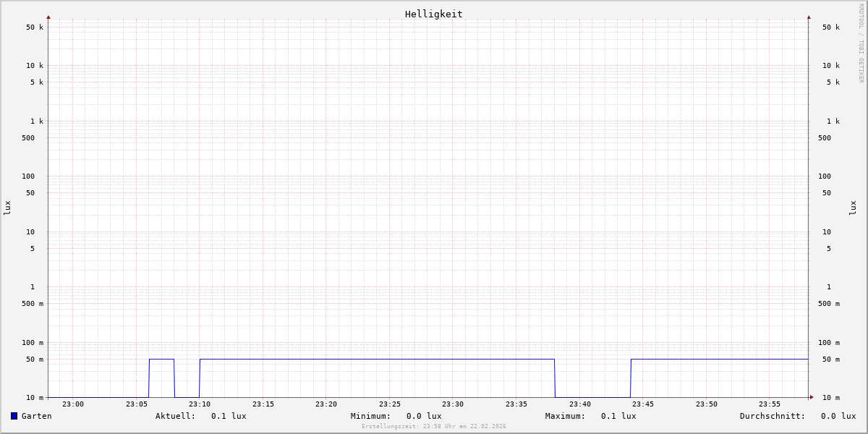
Task: Click the Helligkeit chart title
Action: coord(433,14)
